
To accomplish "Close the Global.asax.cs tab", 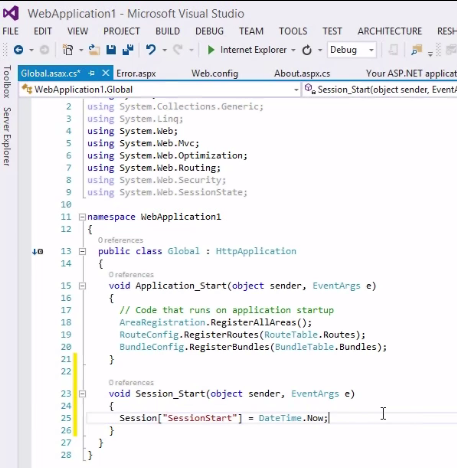I will pos(106,73).
